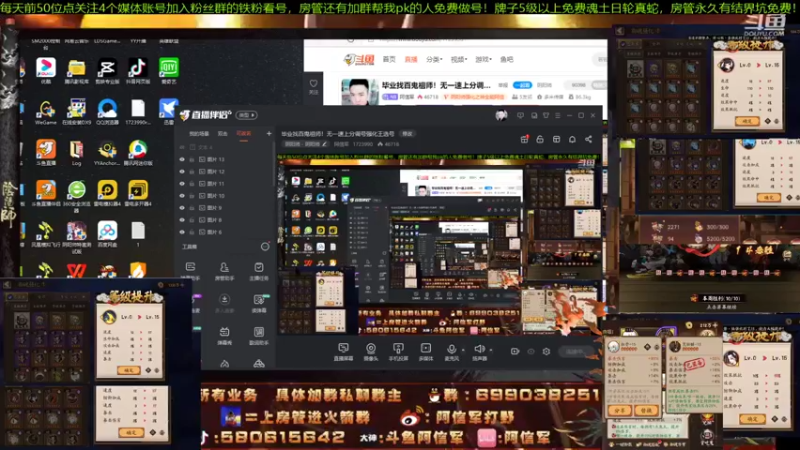
Task: Hide the 图片 9 layer via eye icon
Action: click(x=182, y=208)
